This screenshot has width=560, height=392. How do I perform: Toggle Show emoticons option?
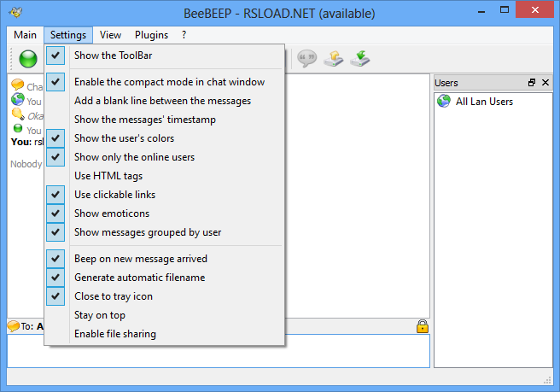click(x=164, y=214)
